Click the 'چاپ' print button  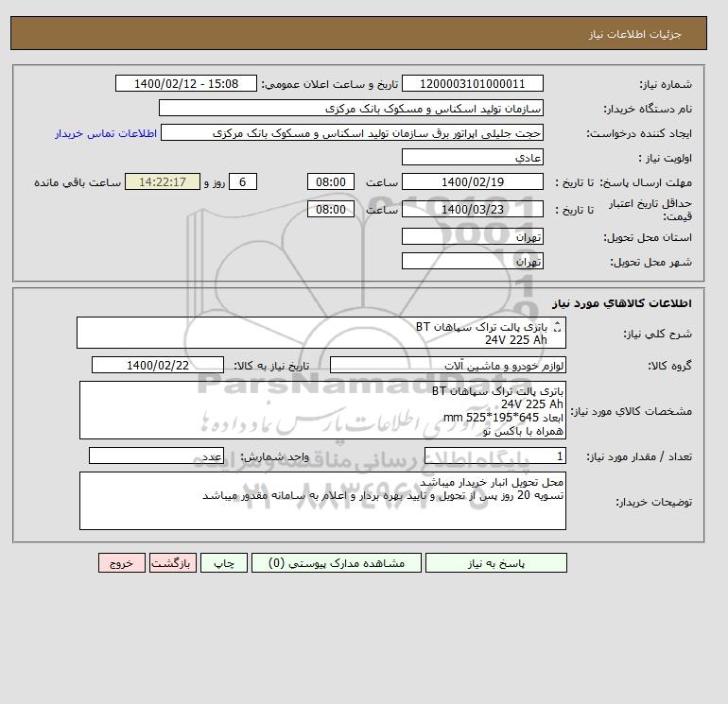pos(224,563)
